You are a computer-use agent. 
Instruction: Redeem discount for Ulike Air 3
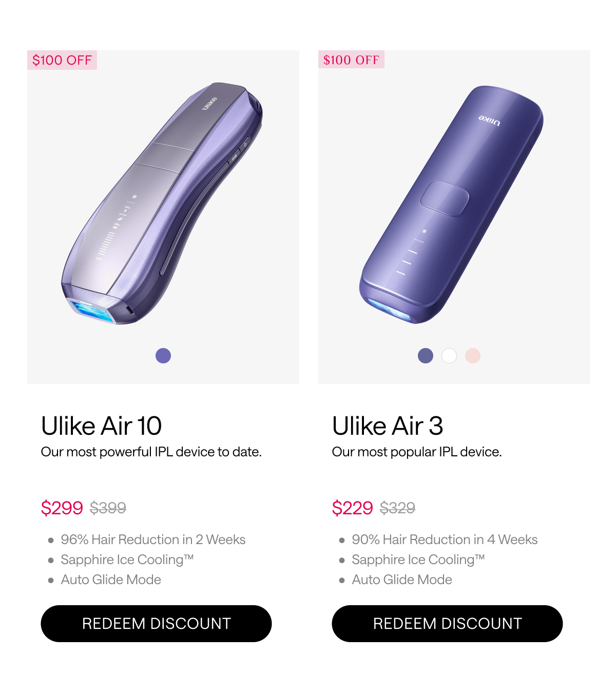pyautogui.click(x=447, y=624)
